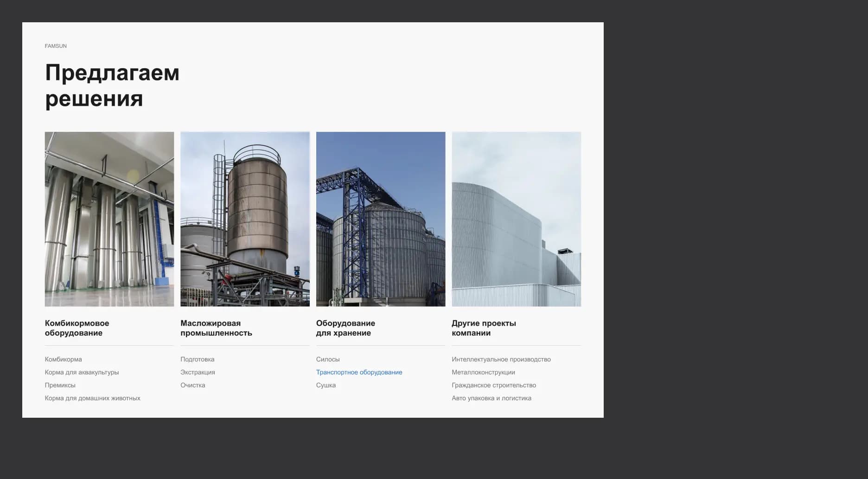Select 'Авто упаковка и логистика' link

(x=491, y=398)
